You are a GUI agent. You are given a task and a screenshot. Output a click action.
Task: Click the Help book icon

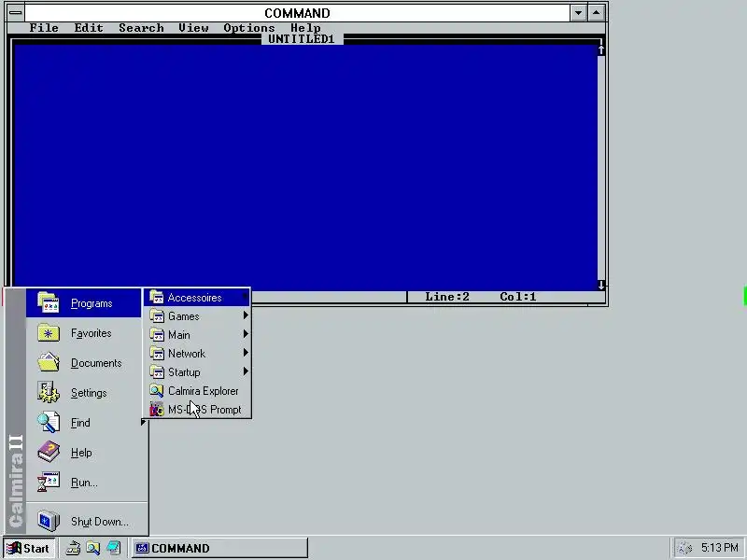click(x=49, y=452)
